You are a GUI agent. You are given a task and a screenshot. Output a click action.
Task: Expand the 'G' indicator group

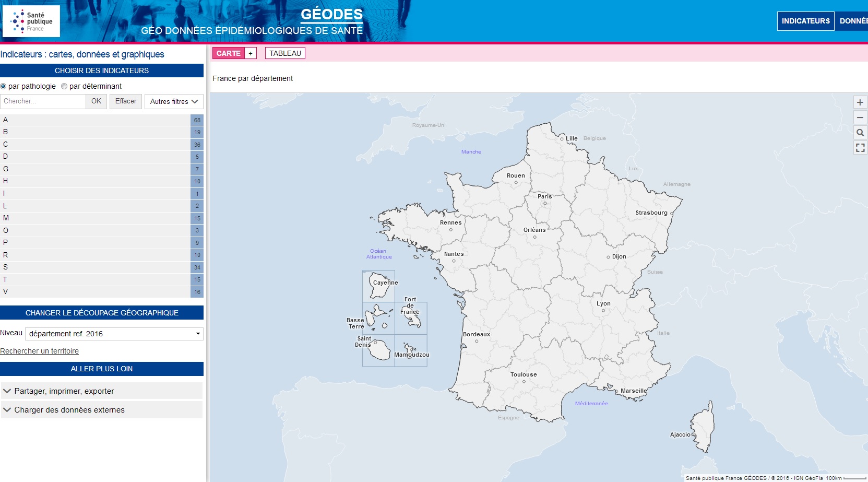(102, 169)
